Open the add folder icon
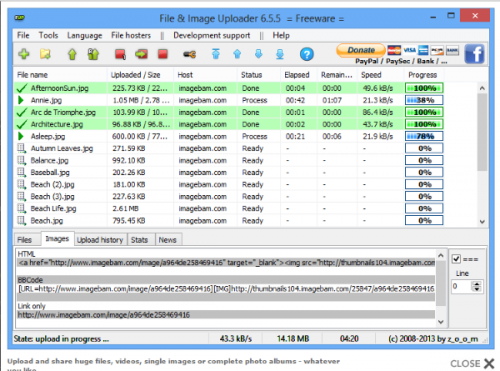 [x=45, y=54]
